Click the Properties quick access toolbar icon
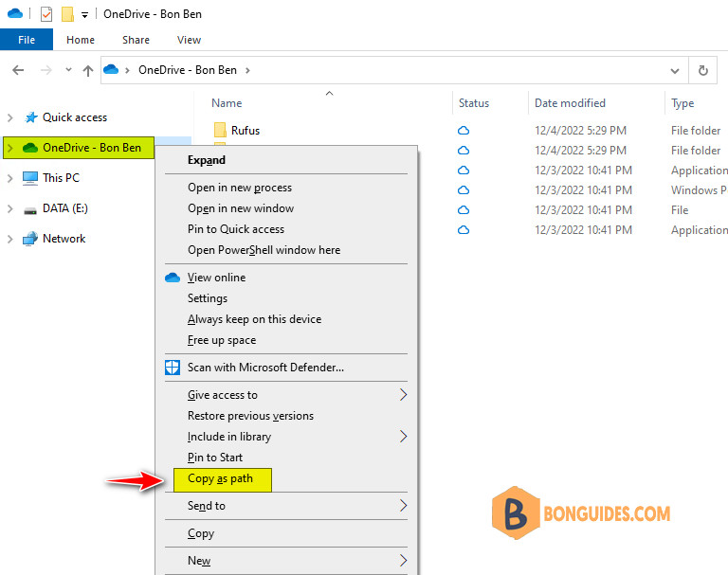728x575 pixels. tap(45, 14)
